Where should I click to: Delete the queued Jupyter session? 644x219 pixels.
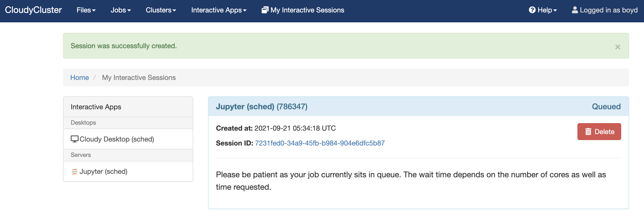pyautogui.click(x=599, y=132)
